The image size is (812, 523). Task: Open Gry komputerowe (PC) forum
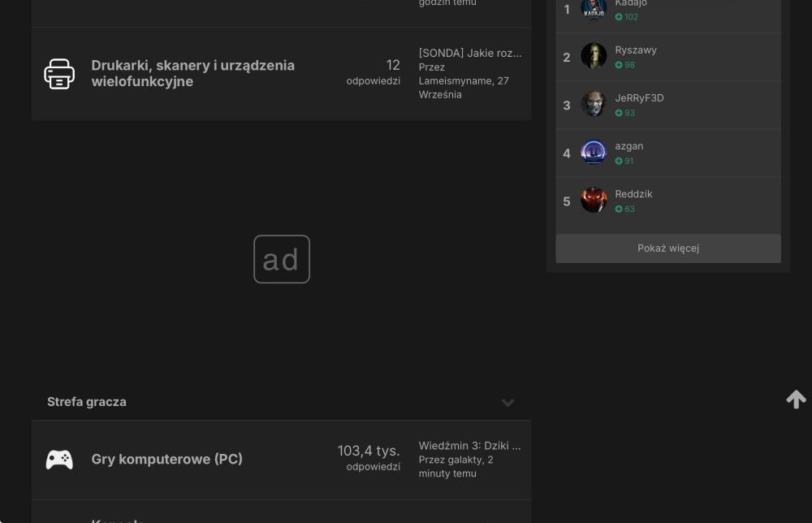(166, 460)
